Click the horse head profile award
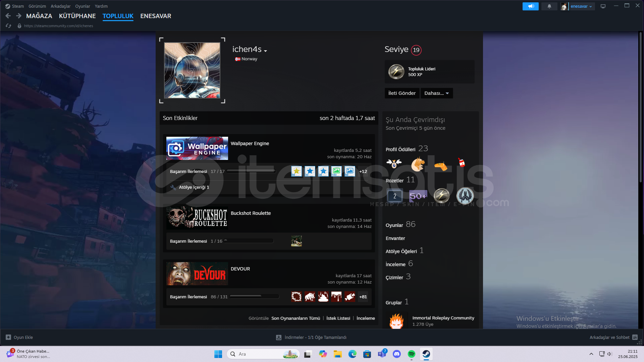644x362 pixels. (418, 164)
